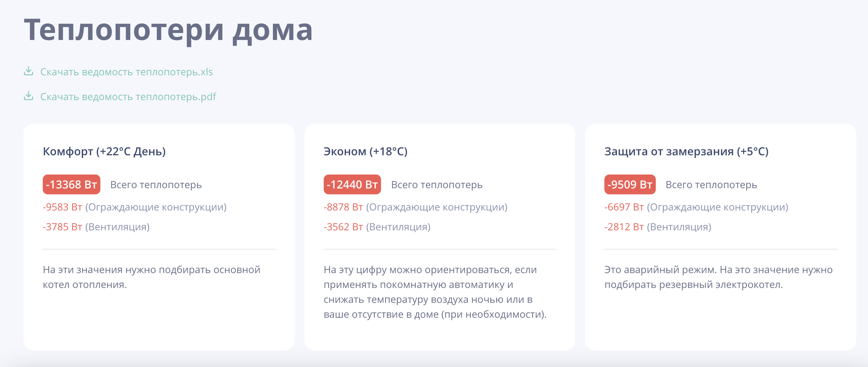868x367 pixels.
Task: Click the Теплопотери дома page heading
Action: click(x=168, y=30)
